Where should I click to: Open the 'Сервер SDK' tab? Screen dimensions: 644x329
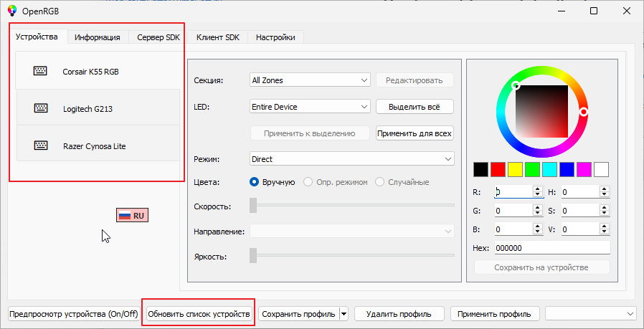pos(158,37)
